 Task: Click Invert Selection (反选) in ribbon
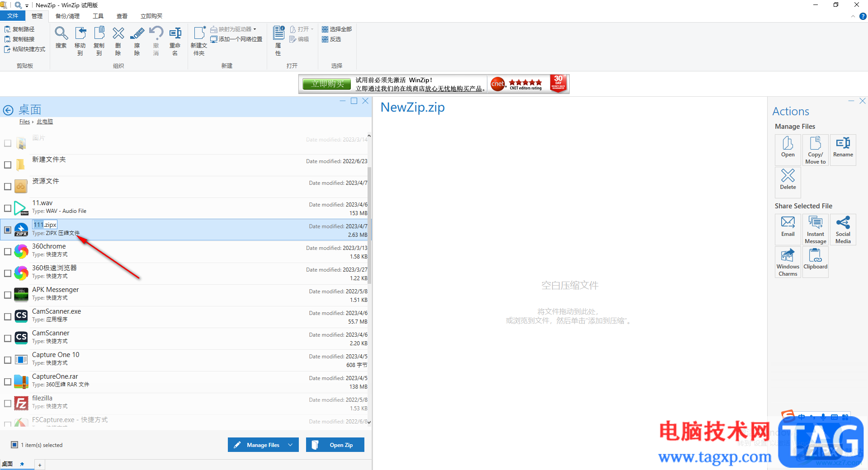331,39
